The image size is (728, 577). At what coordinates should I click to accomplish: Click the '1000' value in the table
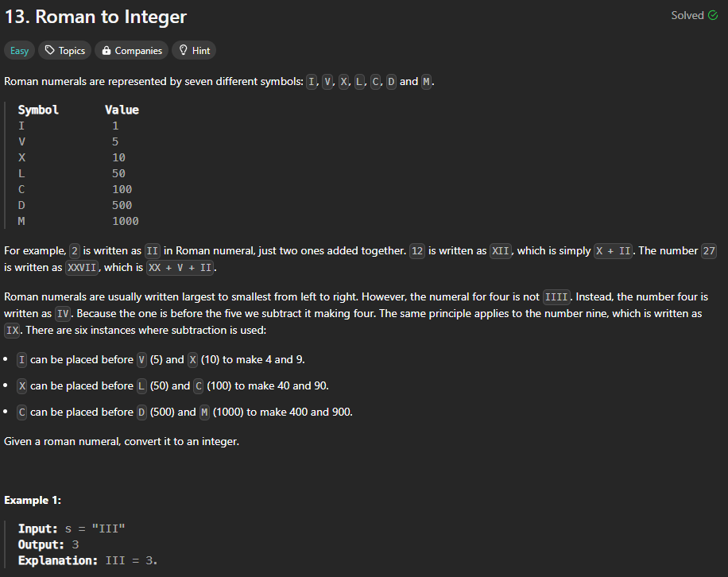pos(125,221)
